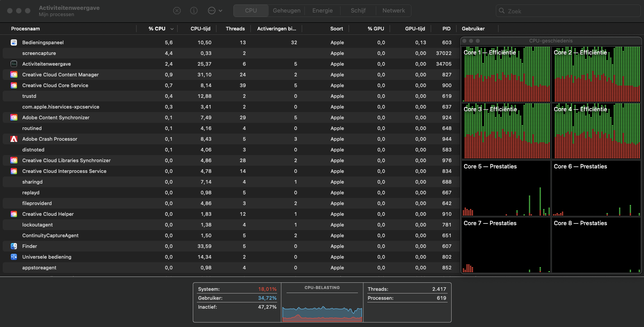Image resolution: width=644 pixels, height=327 pixels.
Task: Switch to the Netwerk tab
Action: 394,11
